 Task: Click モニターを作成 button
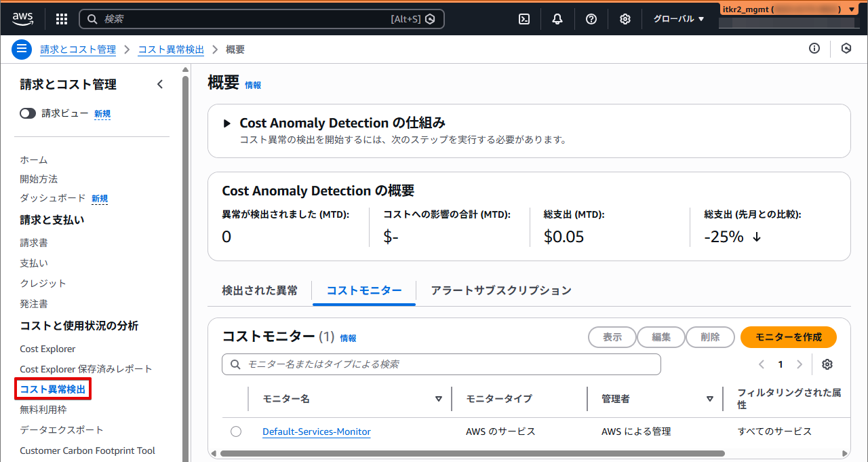point(789,337)
